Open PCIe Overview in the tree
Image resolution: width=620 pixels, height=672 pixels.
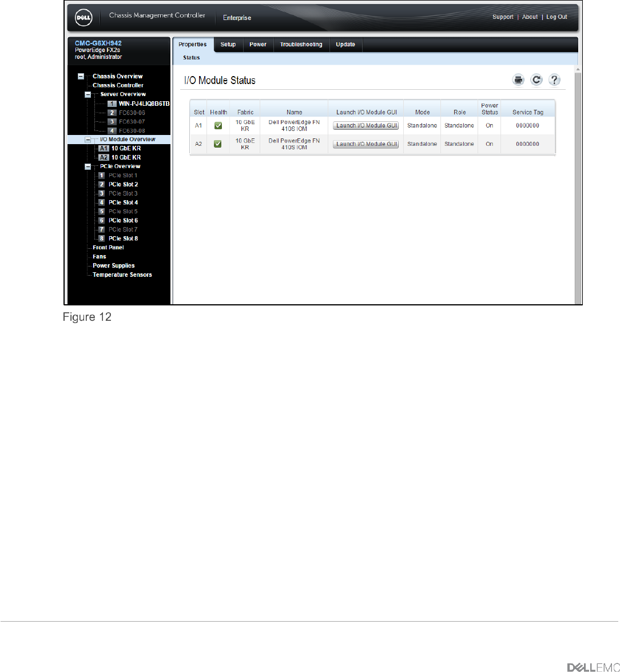[121, 166]
